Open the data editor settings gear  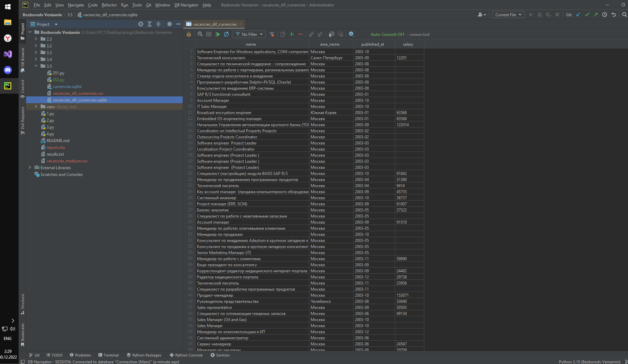coord(351,34)
